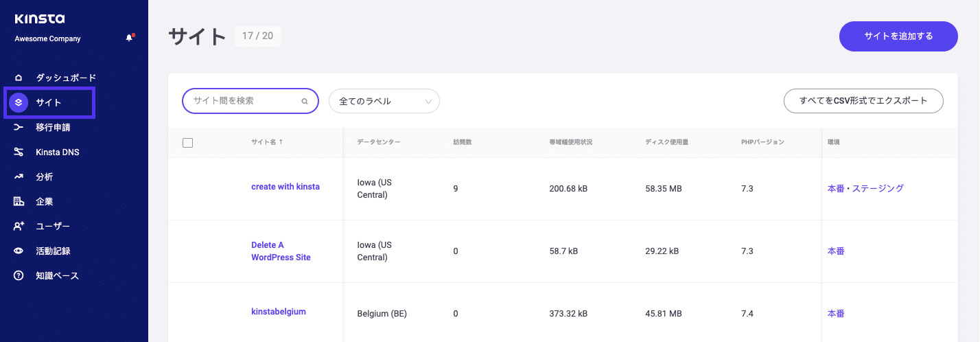Click the magnifier icon in search box

305,101
